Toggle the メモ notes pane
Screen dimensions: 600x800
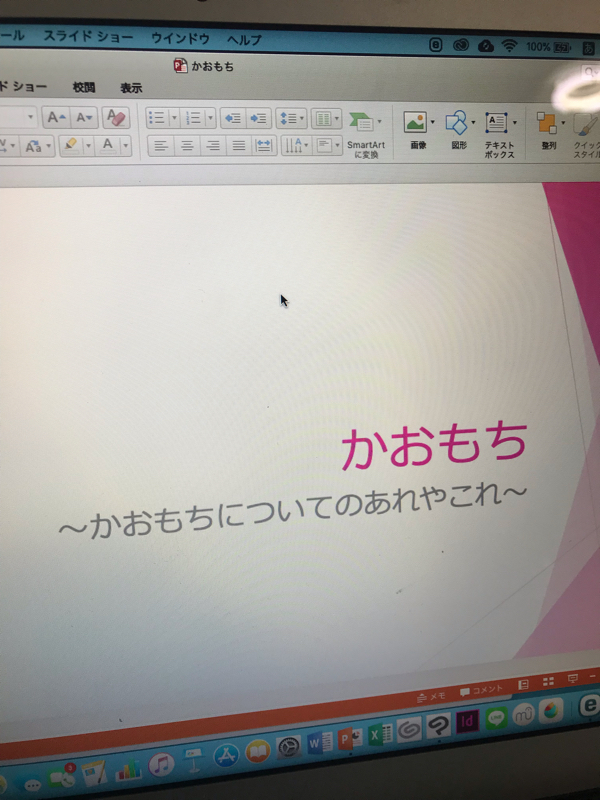[432, 696]
